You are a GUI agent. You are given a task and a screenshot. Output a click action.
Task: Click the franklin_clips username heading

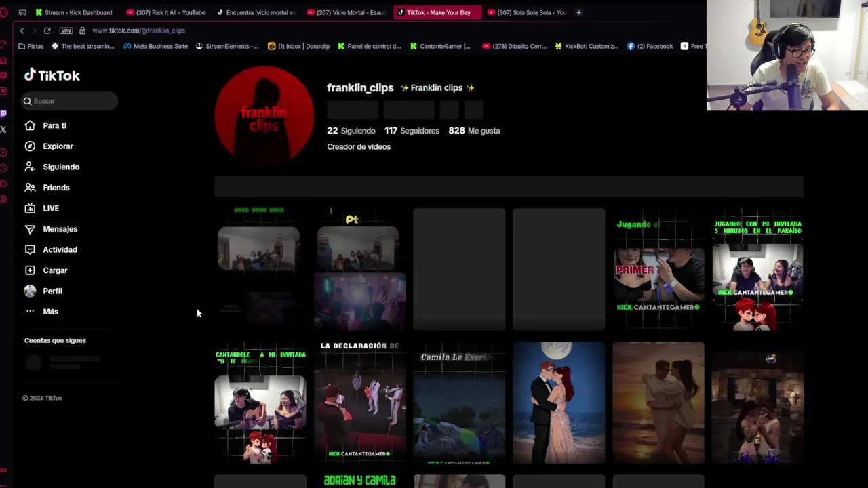pyautogui.click(x=360, y=88)
